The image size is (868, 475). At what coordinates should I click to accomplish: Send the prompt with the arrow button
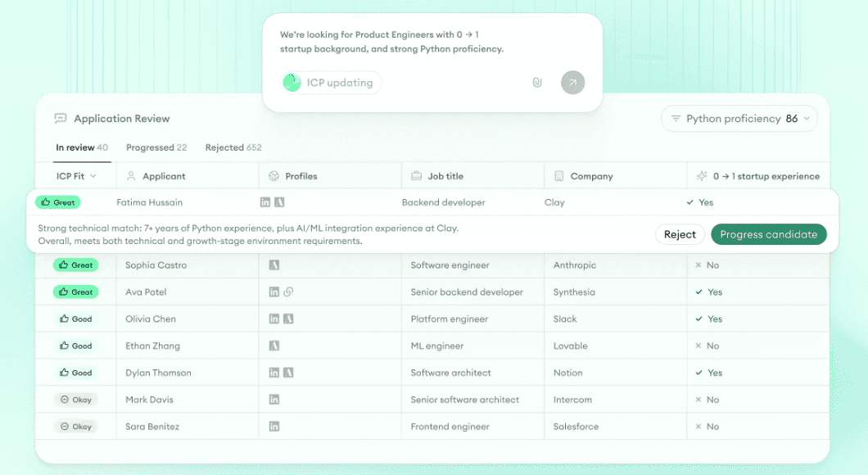pos(572,83)
